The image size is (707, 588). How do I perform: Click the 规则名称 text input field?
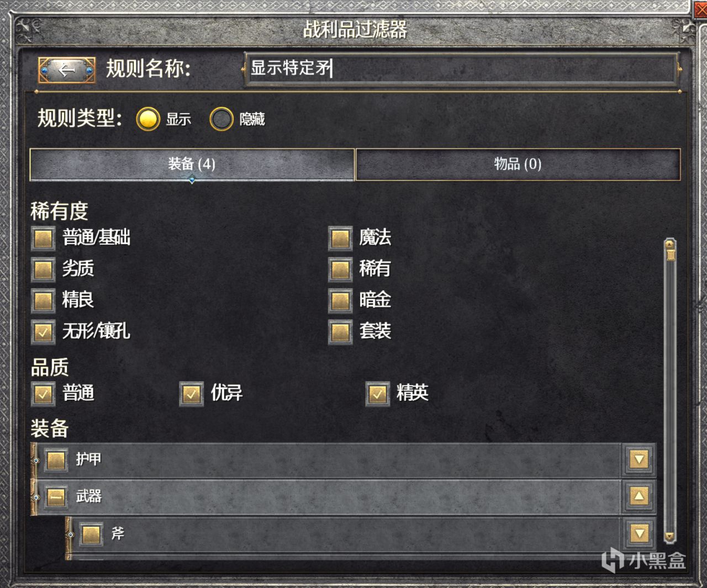462,68
